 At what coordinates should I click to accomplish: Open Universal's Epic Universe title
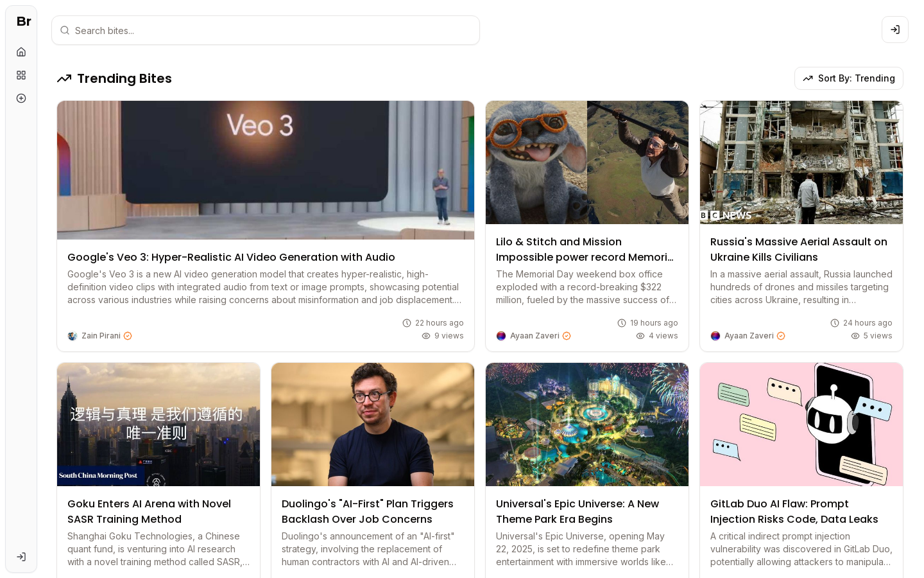click(x=577, y=511)
